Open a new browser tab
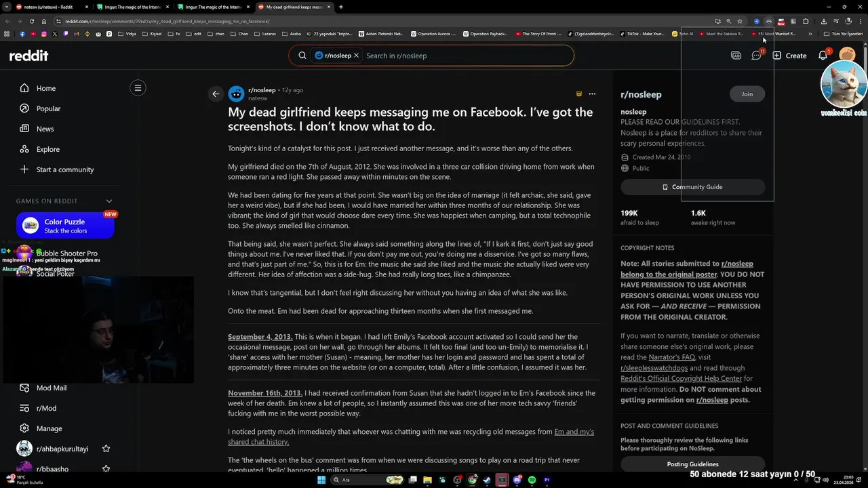The height and width of the screenshot is (488, 868). click(x=340, y=7)
